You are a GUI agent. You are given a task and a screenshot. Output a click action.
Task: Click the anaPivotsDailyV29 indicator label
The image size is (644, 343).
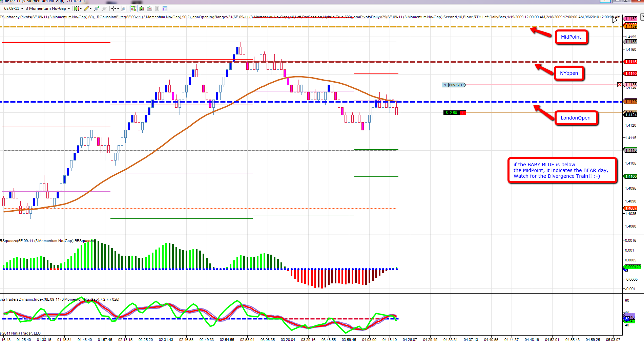pos(487,17)
